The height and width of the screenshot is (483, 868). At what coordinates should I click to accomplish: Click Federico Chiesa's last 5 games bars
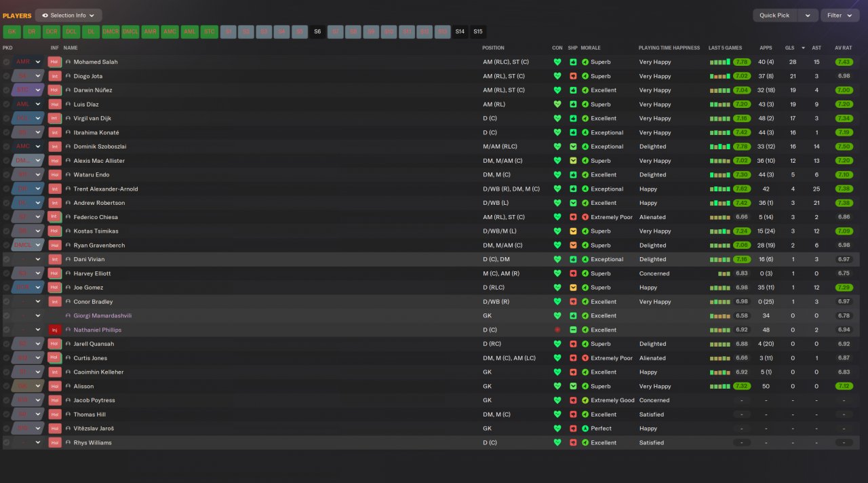click(x=720, y=217)
